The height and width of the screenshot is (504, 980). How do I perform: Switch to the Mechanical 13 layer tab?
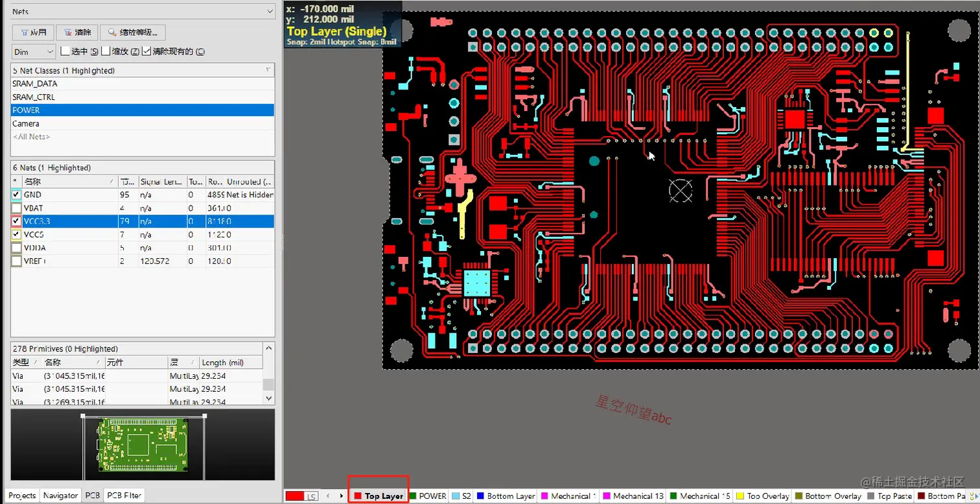coord(633,496)
